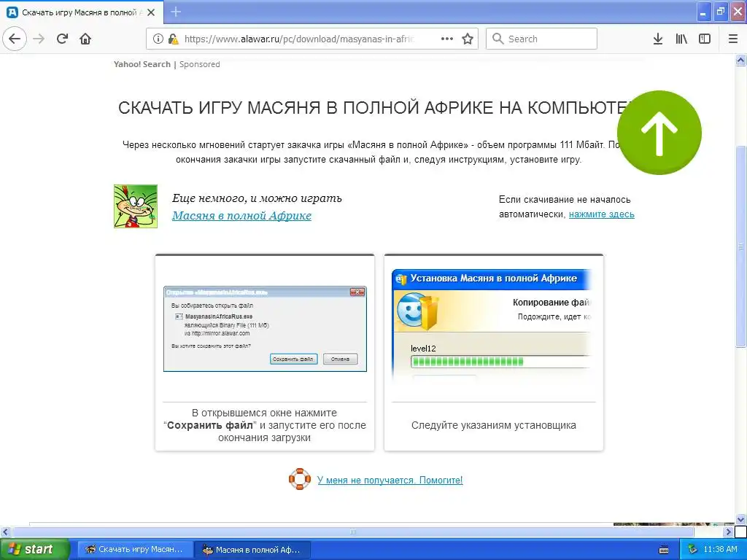Click the horizontal scrollbar thumb
Image resolution: width=747 pixels, height=560 pixels.
click(353, 532)
